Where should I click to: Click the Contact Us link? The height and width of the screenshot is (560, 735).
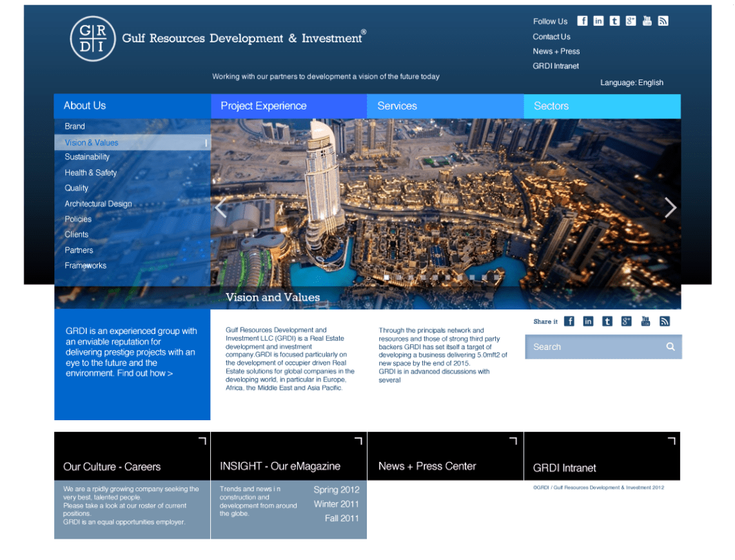(x=551, y=37)
